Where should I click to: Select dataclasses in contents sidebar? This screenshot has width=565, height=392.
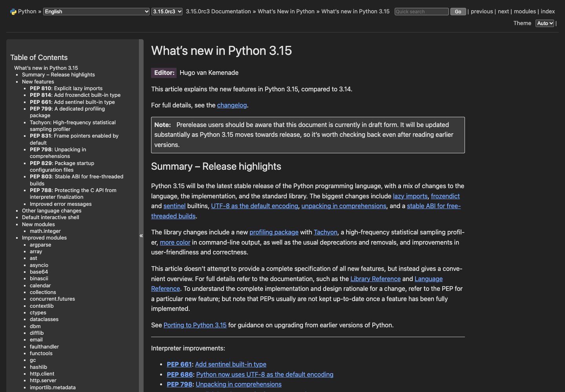(44, 319)
